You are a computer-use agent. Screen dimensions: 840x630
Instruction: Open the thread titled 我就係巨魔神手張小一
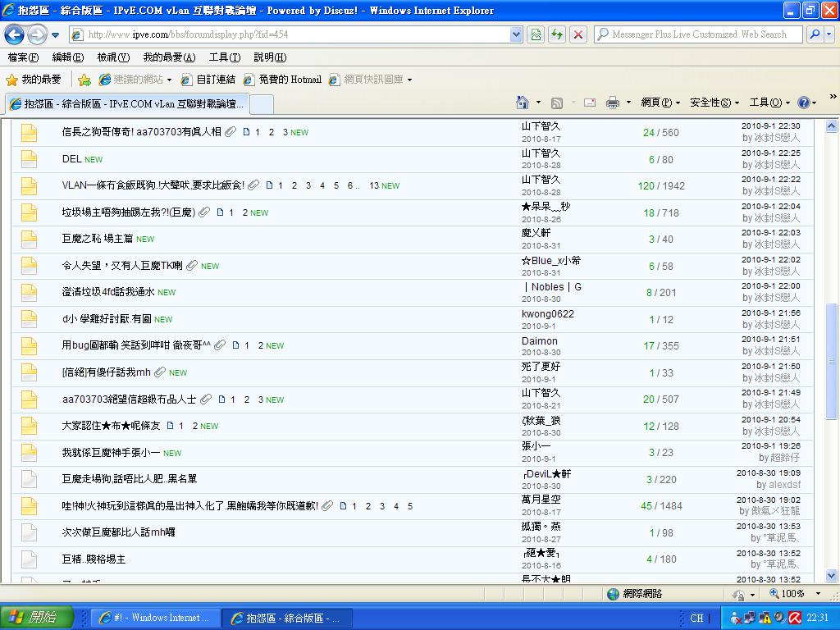pos(111,453)
